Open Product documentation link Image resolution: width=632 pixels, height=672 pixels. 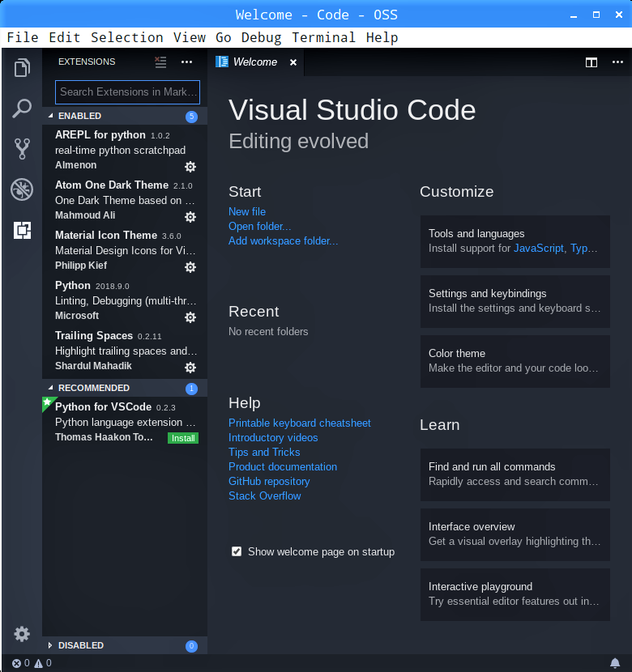coord(283,466)
